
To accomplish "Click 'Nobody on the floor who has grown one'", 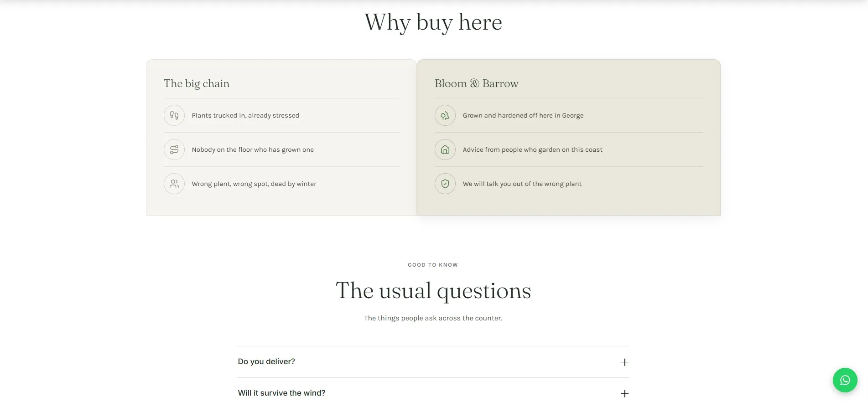I will tap(253, 149).
